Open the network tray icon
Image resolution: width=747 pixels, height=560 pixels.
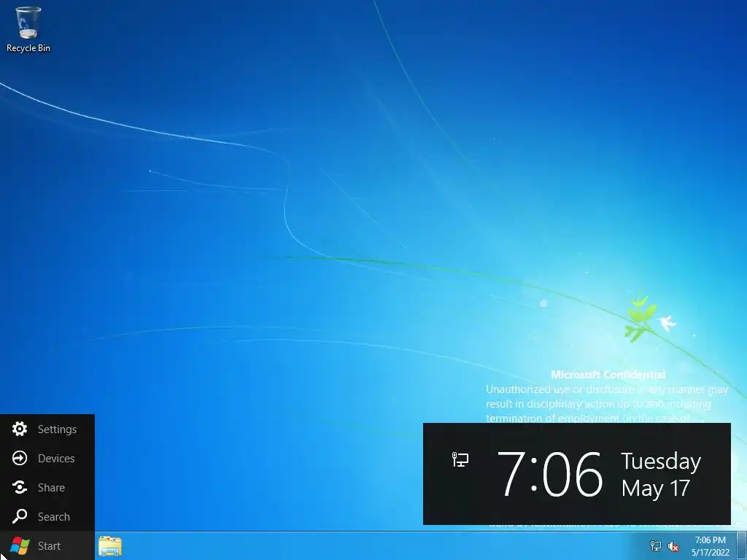[656, 546]
